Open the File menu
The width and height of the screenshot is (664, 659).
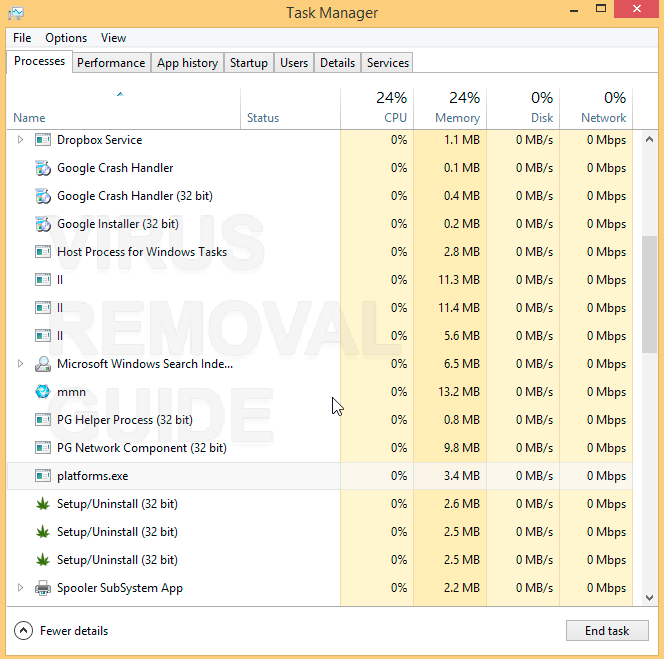tap(22, 38)
